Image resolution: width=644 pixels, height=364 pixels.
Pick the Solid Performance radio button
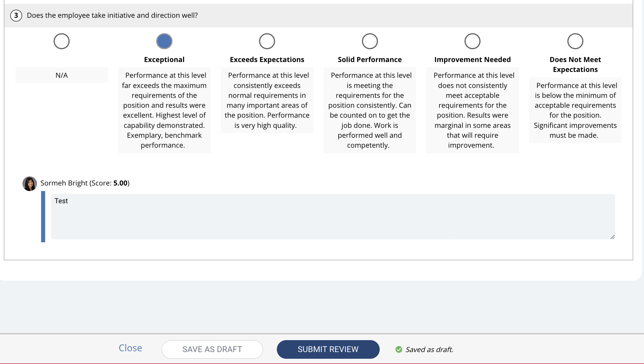click(370, 41)
